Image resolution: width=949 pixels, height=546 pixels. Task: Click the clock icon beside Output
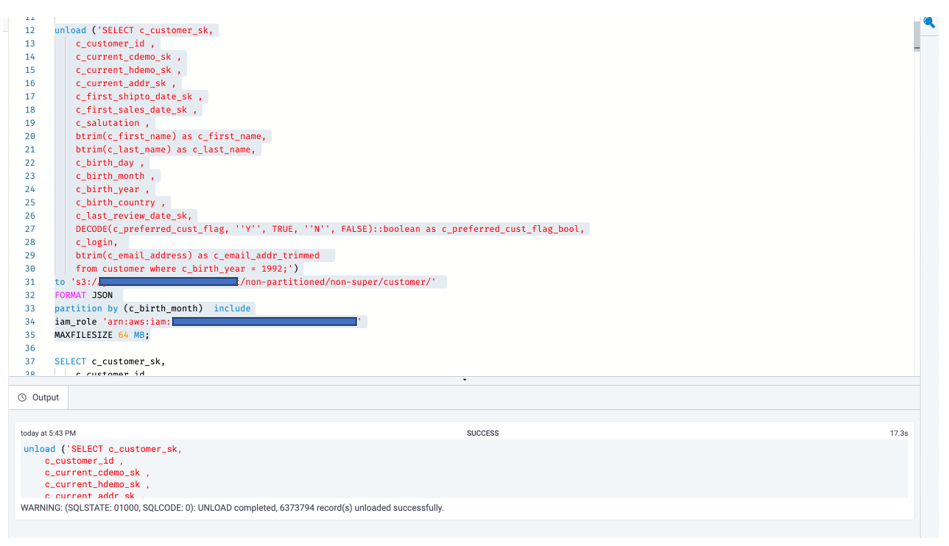[x=22, y=398]
